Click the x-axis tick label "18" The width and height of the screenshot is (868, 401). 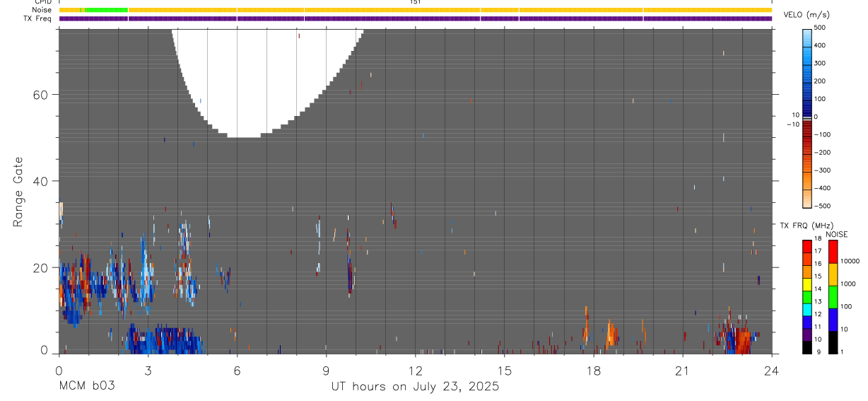click(593, 371)
